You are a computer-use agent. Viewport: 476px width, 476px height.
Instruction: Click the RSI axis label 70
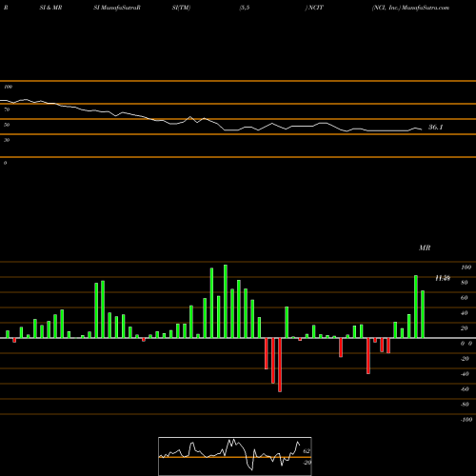[x=7, y=109]
